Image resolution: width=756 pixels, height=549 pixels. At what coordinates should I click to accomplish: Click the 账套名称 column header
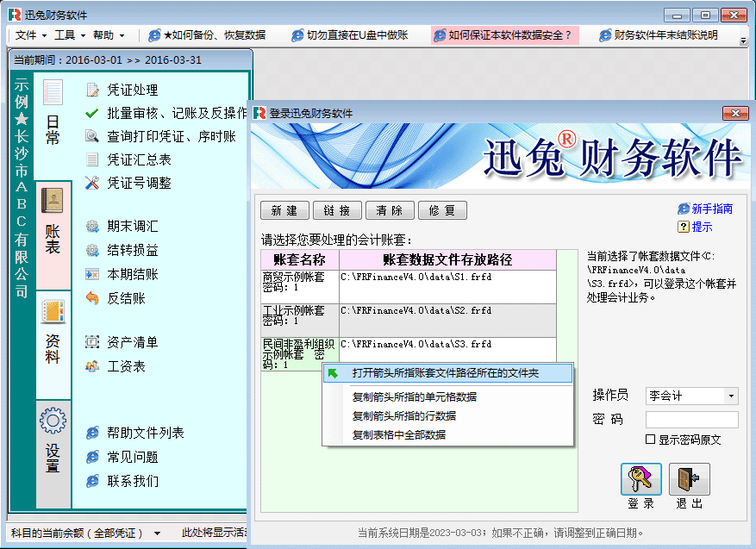299,259
